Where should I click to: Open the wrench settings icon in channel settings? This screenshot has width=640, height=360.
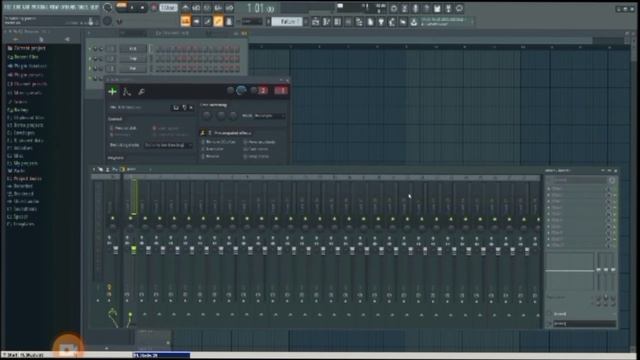[x=141, y=92]
